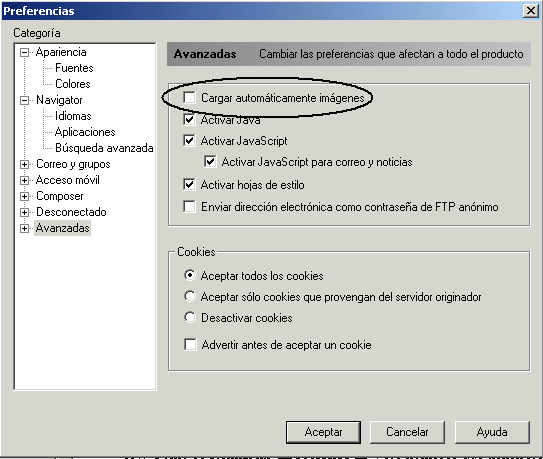
Task: Expand the Composer category node
Action: pyautogui.click(x=24, y=196)
